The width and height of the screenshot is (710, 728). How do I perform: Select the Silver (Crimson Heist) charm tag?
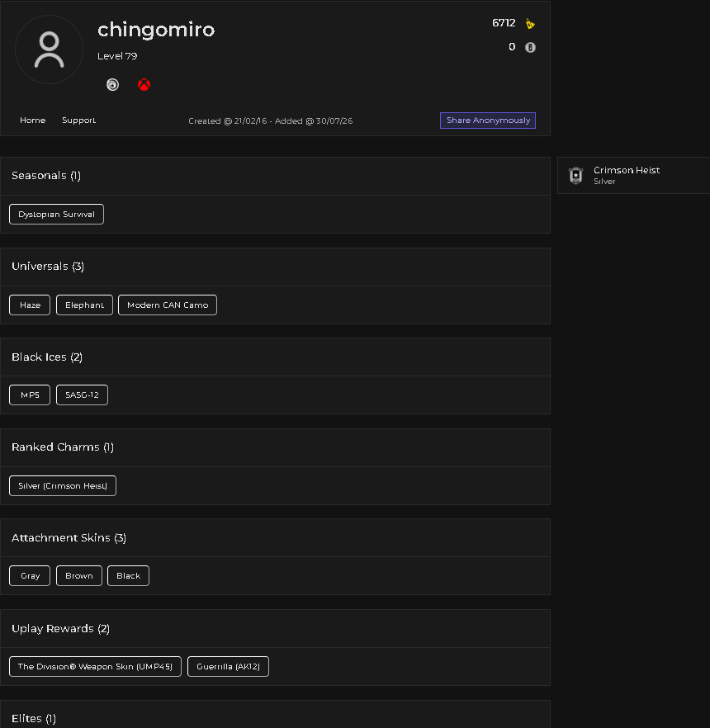tap(63, 485)
